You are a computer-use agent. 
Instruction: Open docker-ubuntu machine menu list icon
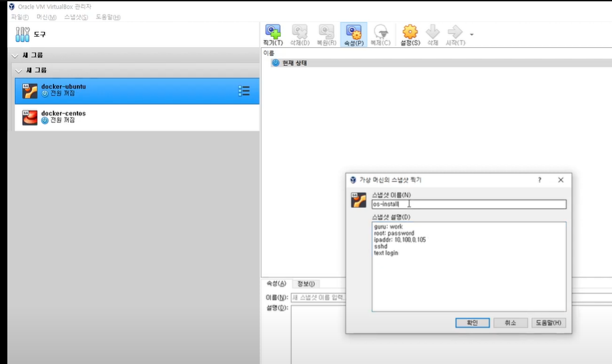click(x=244, y=91)
